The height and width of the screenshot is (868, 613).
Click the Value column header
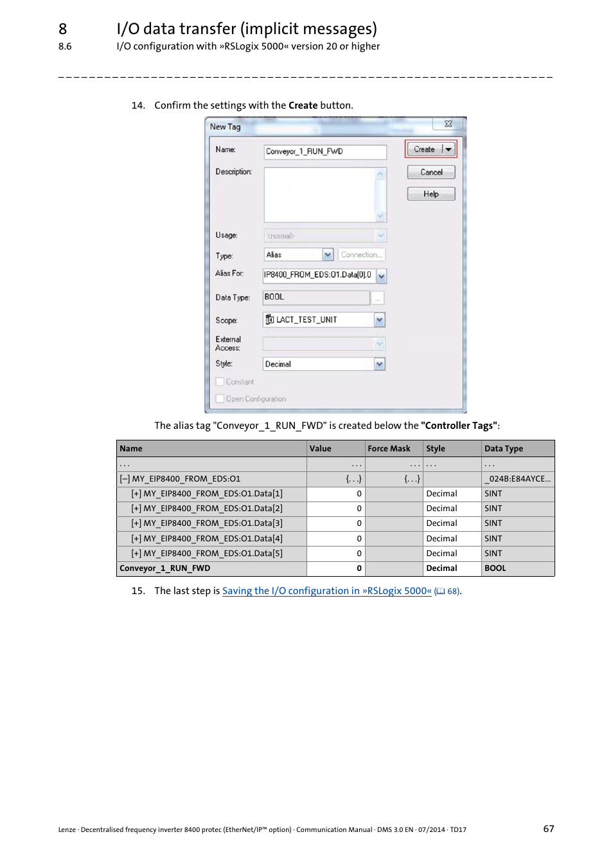[335, 449]
